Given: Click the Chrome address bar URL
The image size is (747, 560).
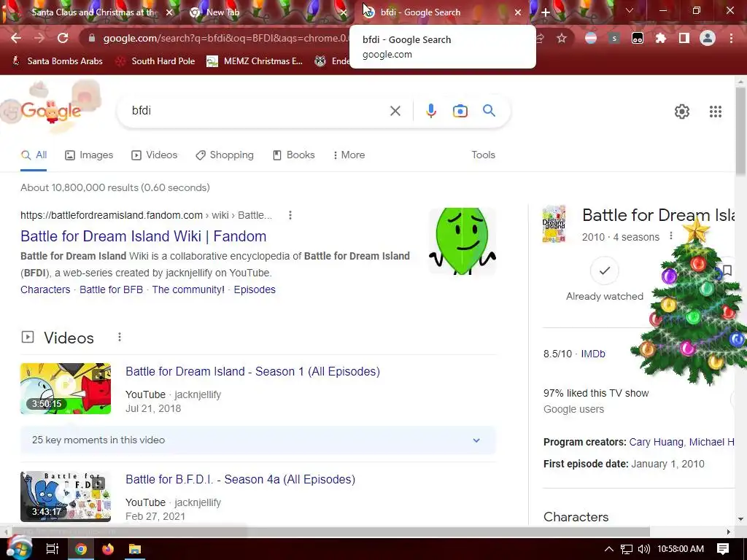Looking at the screenshot, I should coord(226,38).
